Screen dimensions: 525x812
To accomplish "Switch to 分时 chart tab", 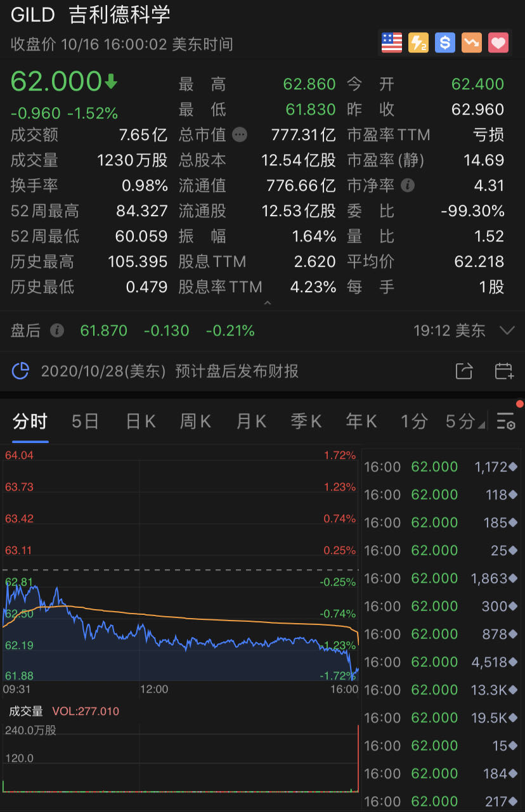I will coord(30,421).
